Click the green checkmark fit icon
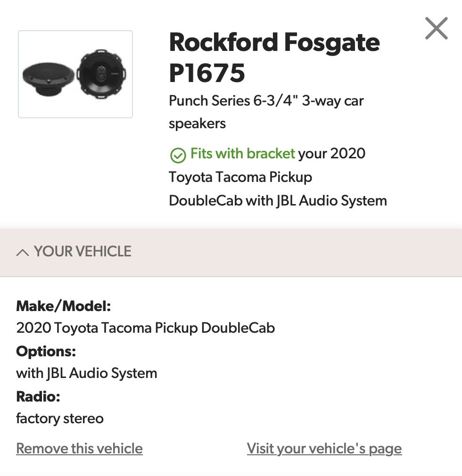The height and width of the screenshot is (476, 462). tap(178, 156)
